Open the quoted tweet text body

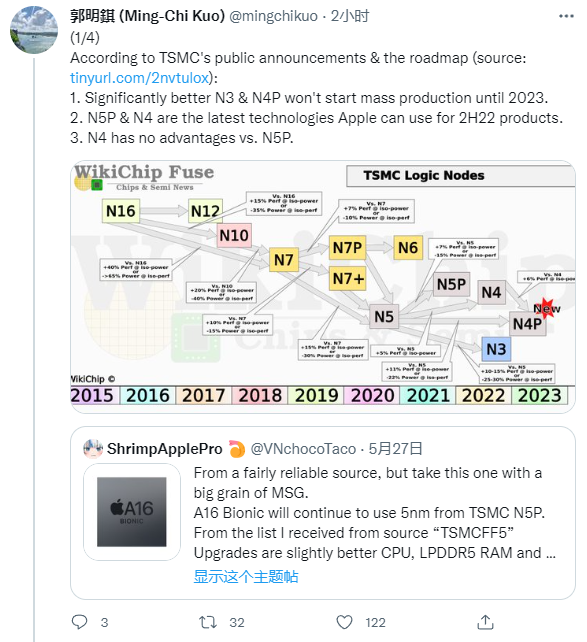click(374, 513)
